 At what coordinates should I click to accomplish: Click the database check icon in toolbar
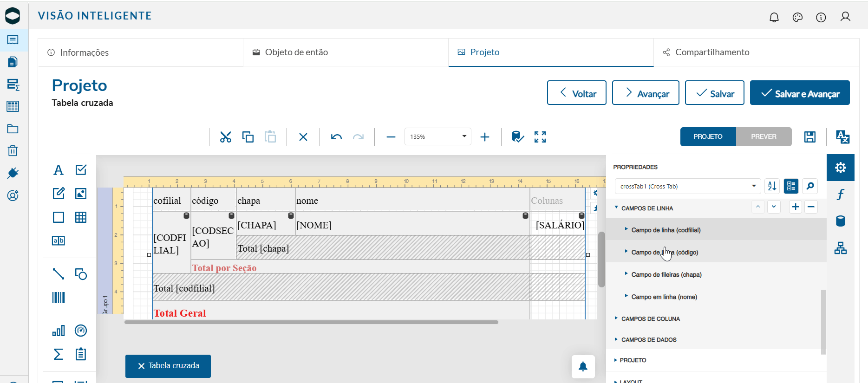(x=518, y=137)
